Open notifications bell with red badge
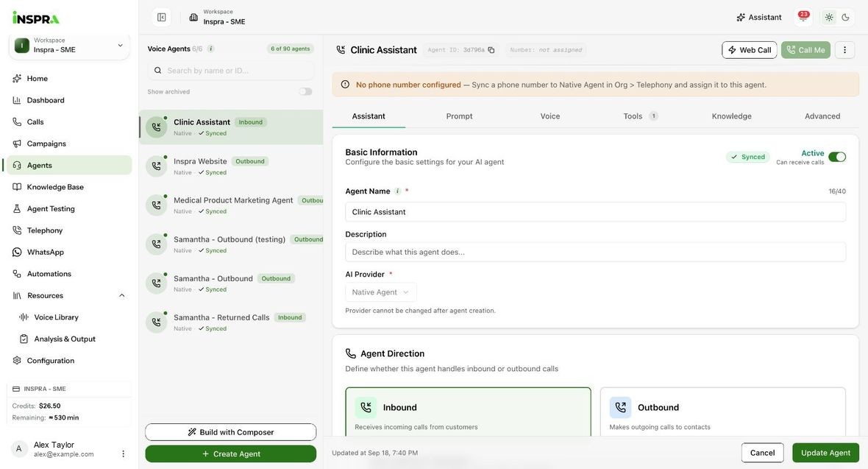Screen dimensions: 868x469 [x=803, y=17]
